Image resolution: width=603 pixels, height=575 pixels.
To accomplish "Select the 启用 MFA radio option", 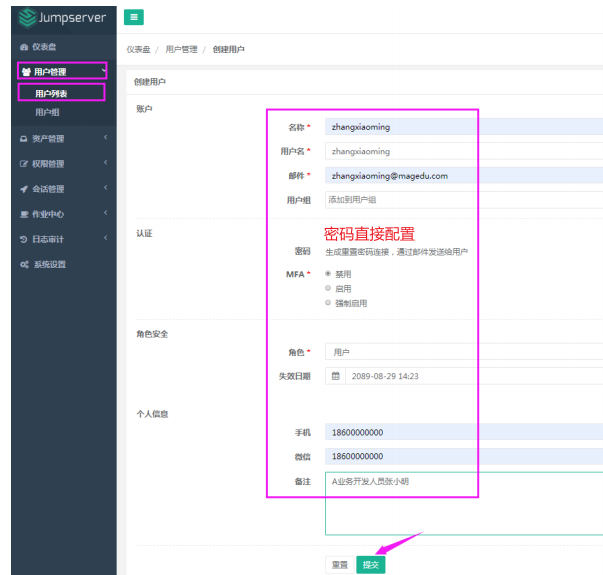I will [328, 288].
